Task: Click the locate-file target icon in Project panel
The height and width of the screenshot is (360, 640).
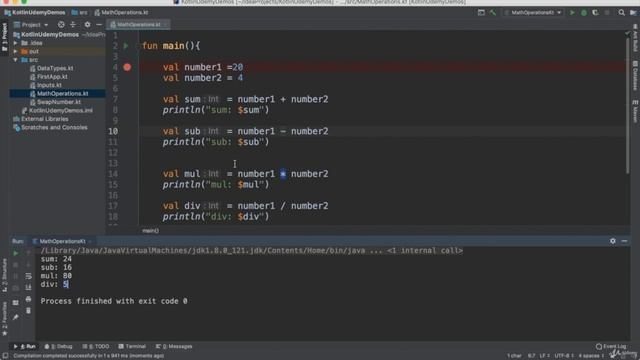Action: 61,25
